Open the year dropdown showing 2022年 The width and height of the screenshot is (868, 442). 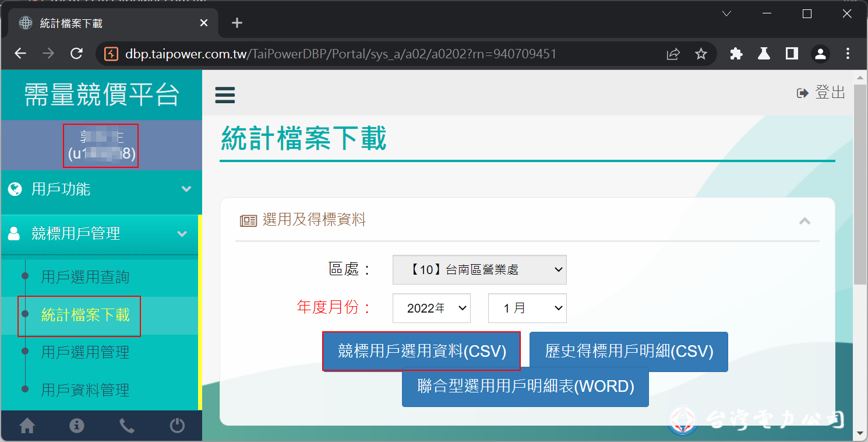click(x=432, y=308)
